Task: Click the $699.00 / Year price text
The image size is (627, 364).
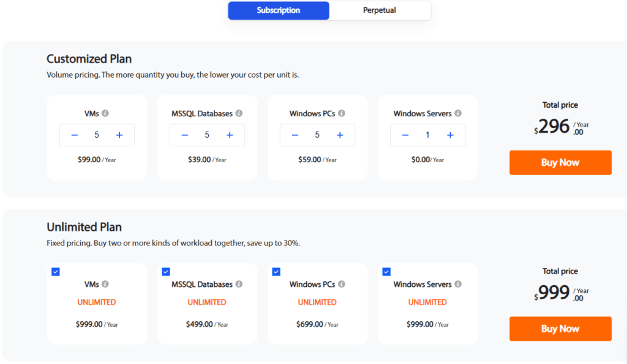Action: coord(318,324)
